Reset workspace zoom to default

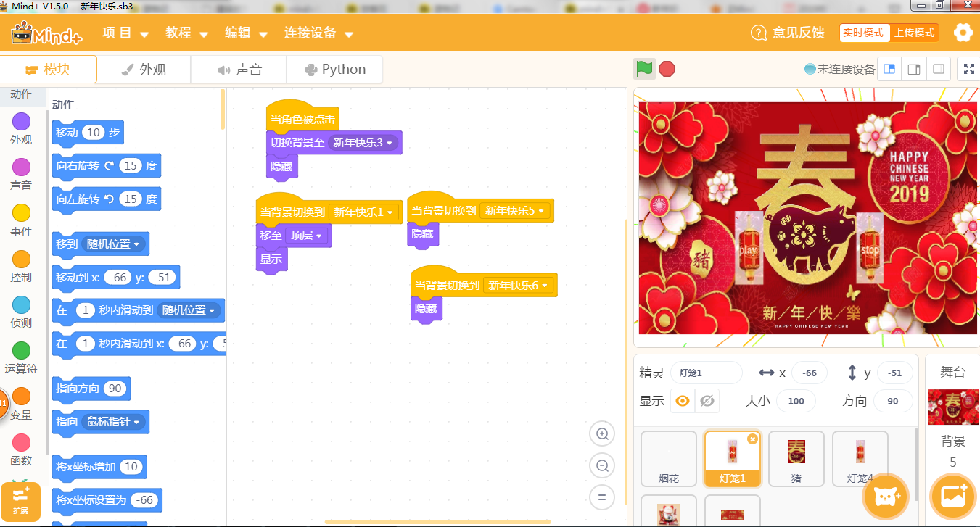coord(602,497)
